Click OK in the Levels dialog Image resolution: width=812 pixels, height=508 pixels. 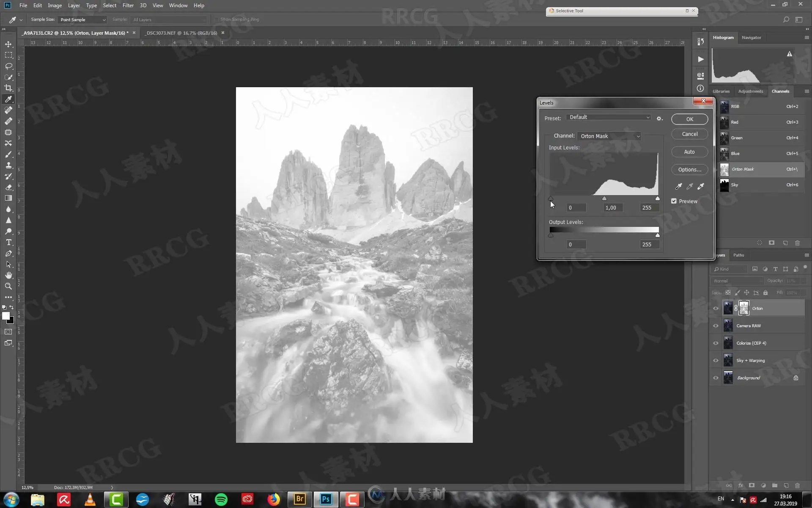(689, 119)
